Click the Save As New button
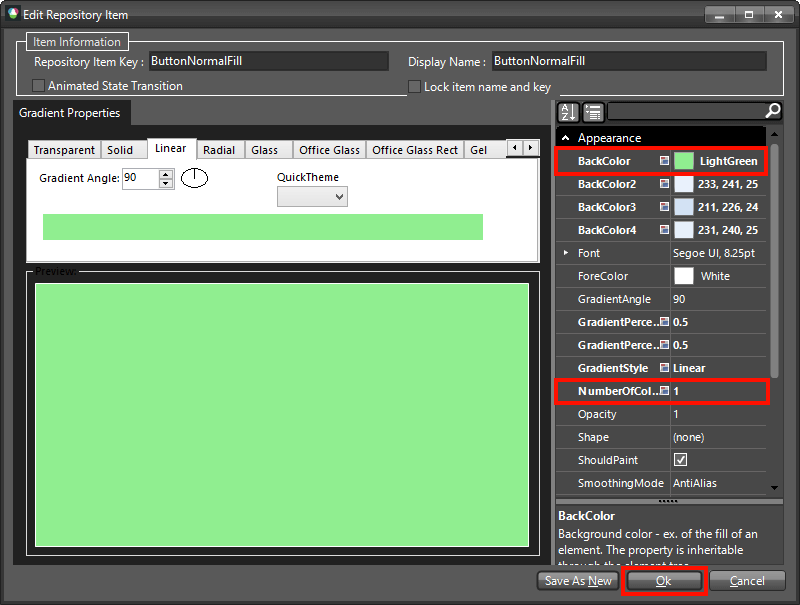 [x=577, y=580]
